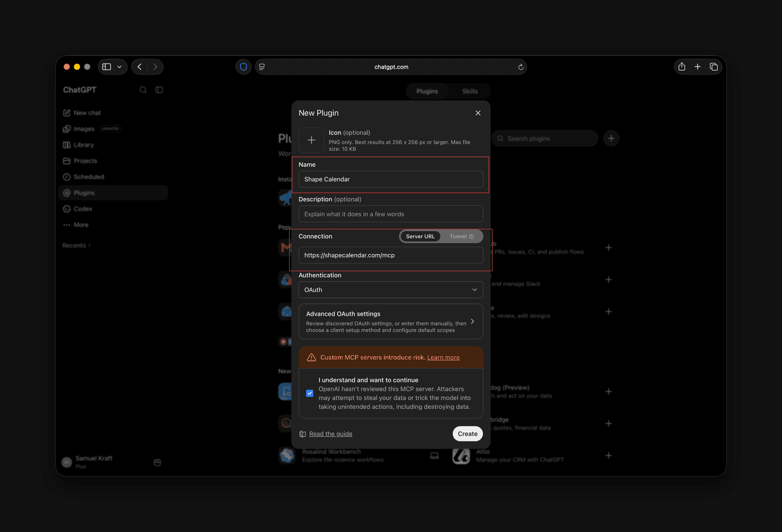Select Server URL connection mode
The width and height of the screenshot is (782, 532).
coord(420,236)
